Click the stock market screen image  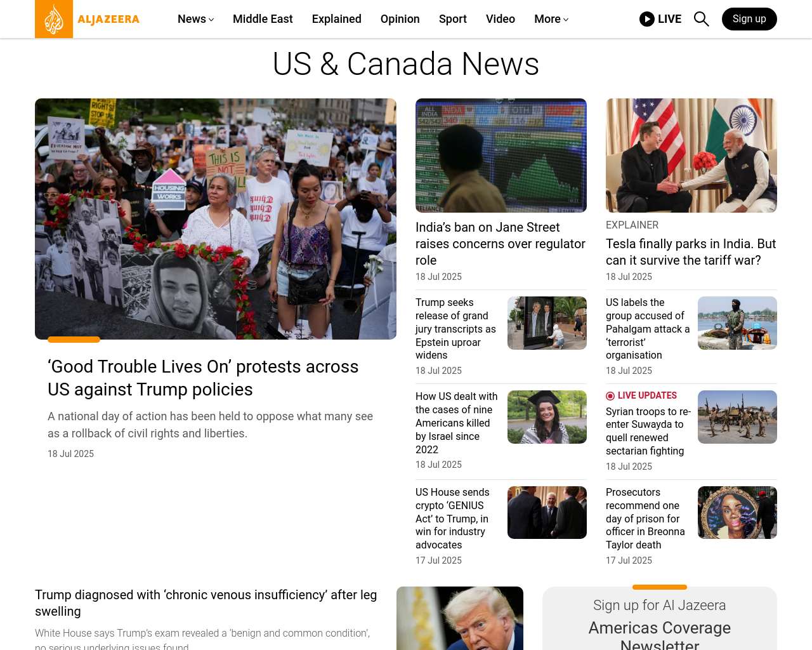tap(501, 156)
